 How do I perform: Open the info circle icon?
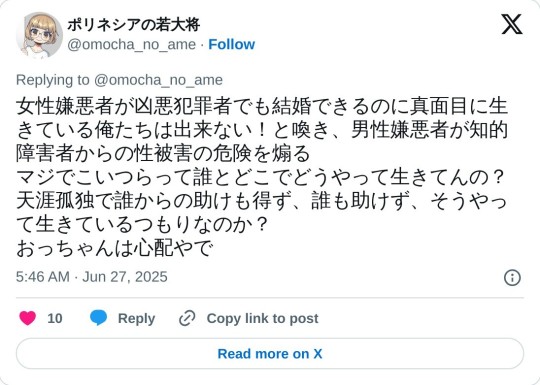click(x=512, y=278)
